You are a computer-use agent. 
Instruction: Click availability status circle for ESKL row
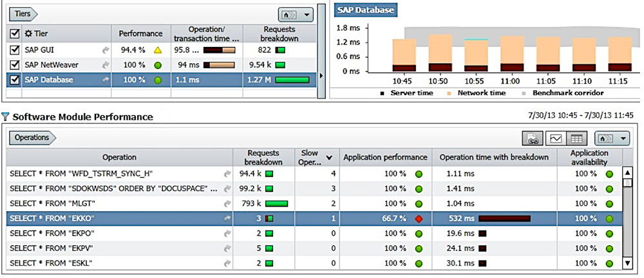pos(609,263)
